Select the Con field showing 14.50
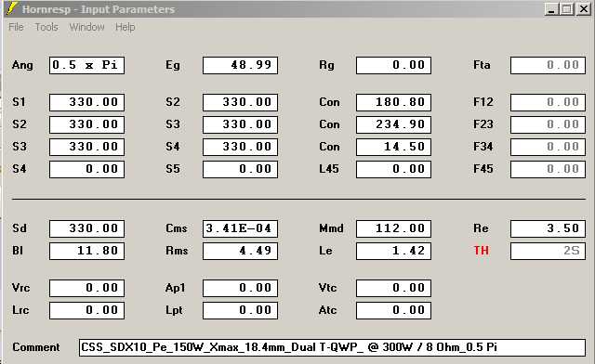Image resolution: width=595 pixels, height=364 pixels. (x=393, y=147)
